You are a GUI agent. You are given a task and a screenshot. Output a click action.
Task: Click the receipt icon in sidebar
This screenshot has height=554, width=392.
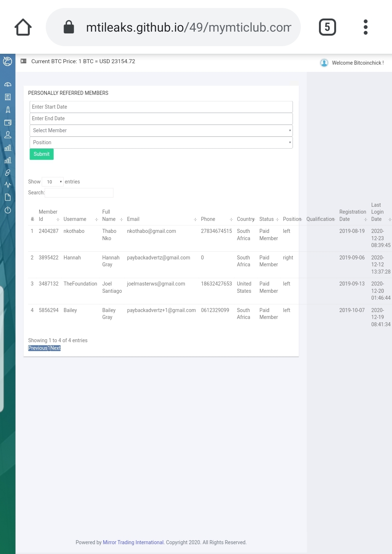pyautogui.click(x=8, y=97)
